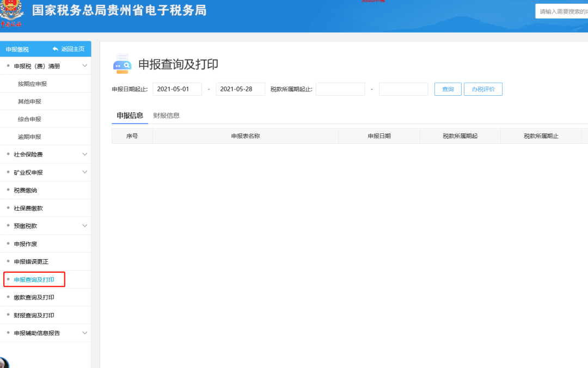Select 社保费缴款 in sidebar

click(x=28, y=208)
